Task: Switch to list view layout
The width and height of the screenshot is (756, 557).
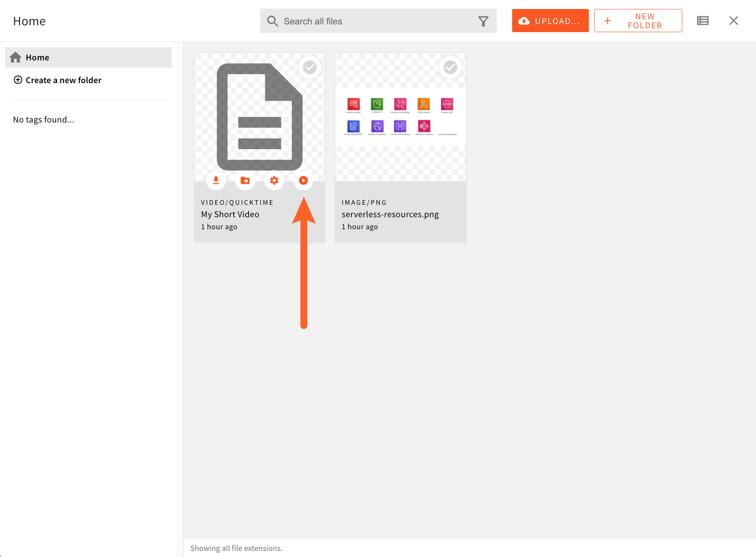Action: point(703,21)
